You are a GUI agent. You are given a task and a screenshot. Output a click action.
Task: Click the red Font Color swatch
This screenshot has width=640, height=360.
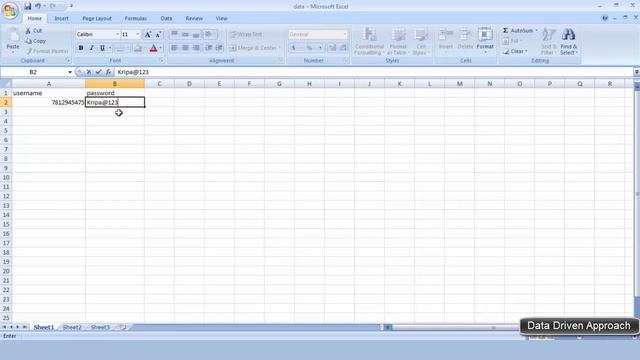point(153,48)
